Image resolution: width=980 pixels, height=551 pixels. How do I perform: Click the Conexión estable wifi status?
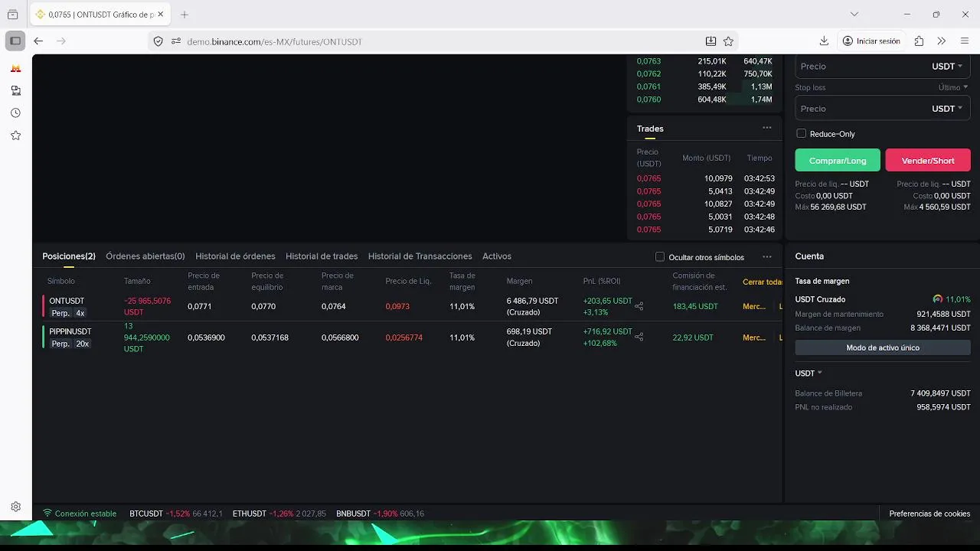pos(80,514)
